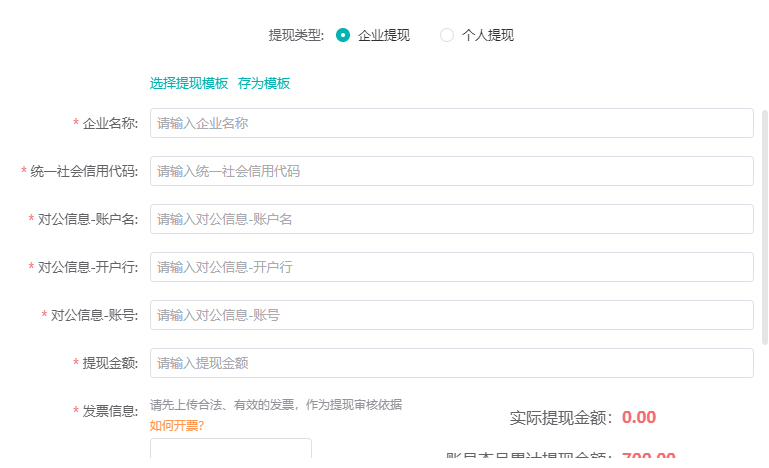Image resolution: width=769 pixels, height=468 pixels.
Task: Focus the 对公信息-账户名 text field
Action: (451, 219)
